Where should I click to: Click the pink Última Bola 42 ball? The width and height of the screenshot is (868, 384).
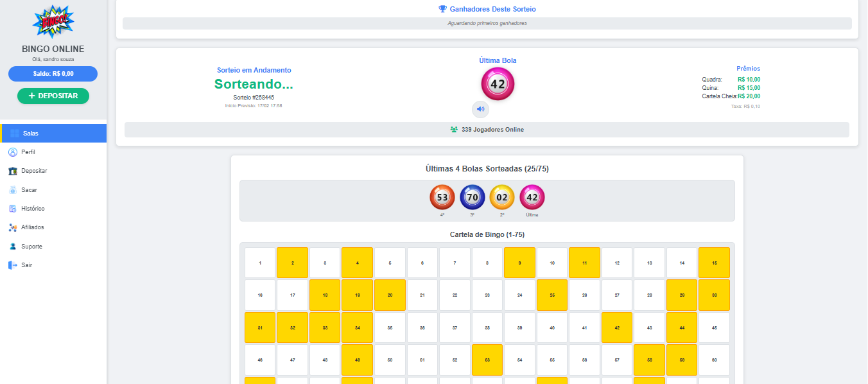click(x=498, y=84)
